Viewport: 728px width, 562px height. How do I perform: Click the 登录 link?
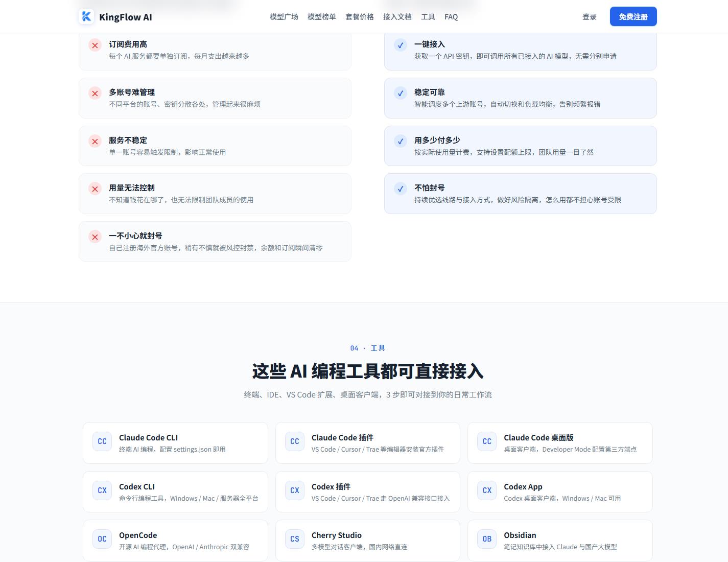coord(590,17)
